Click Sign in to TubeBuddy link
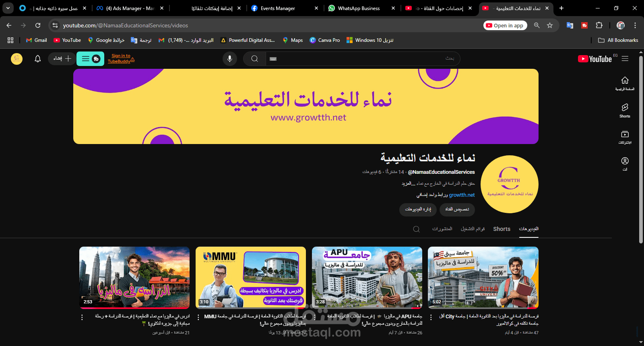 [x=121, y=59]
